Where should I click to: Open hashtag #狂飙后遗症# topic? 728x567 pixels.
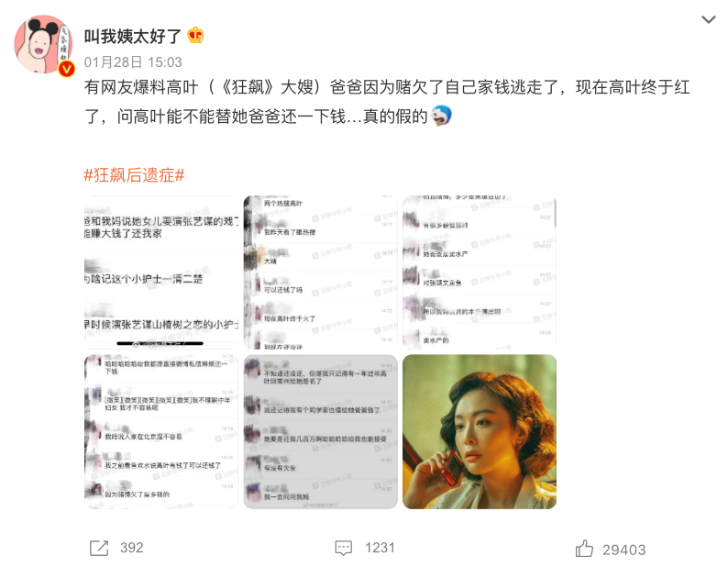click(134, 175)
